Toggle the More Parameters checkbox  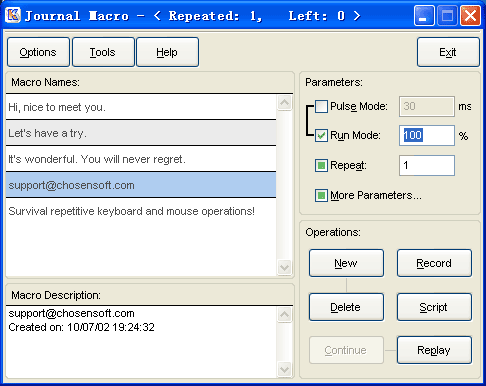[x=321, y=195]
